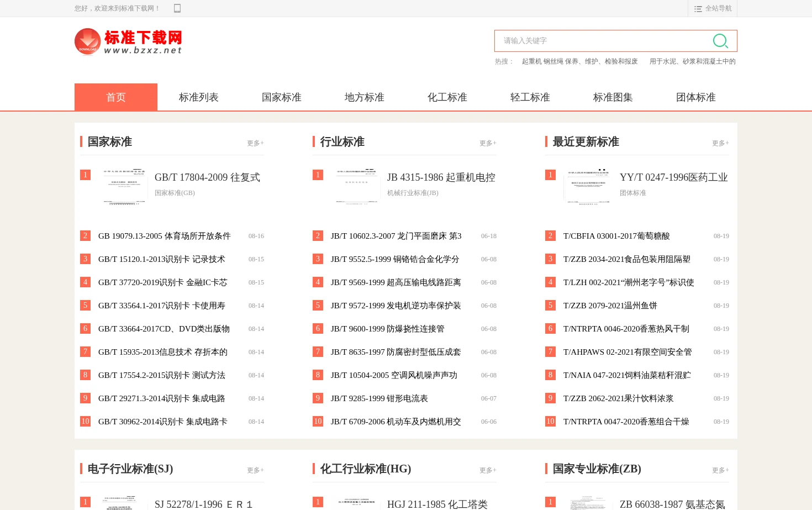The width and height of the screenshot is (812, 510).
Task: Open the 标准列表 tab
Action: [x=199, y=97]
